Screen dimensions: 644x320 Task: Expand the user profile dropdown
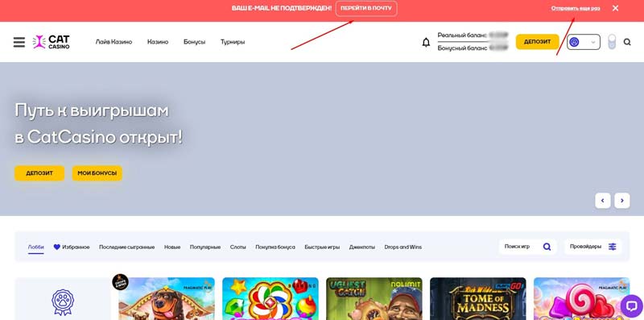(584, 42)
